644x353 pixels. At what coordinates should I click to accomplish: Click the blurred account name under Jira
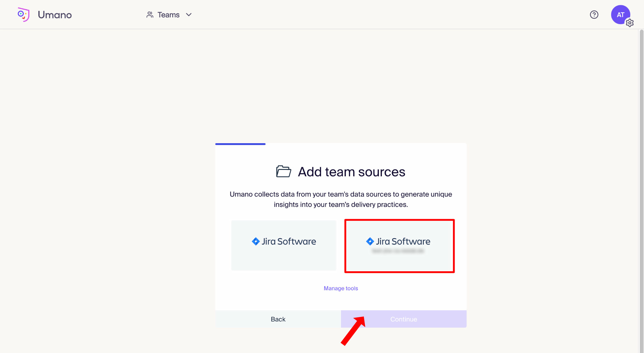tap(398, 251)
